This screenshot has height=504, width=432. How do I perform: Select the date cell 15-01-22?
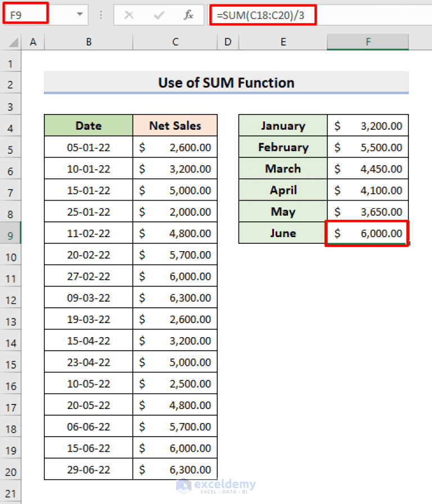(88, 190)
